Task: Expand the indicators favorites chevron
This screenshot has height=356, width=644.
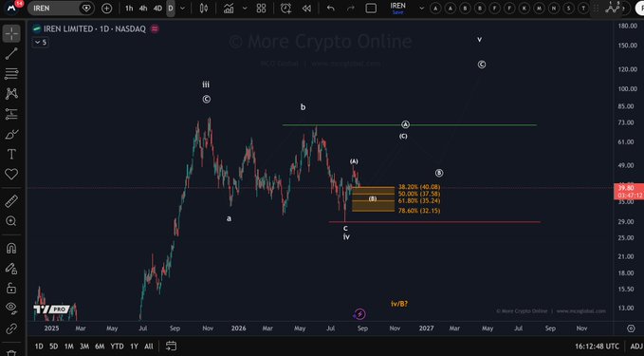Action: (245, 9)
